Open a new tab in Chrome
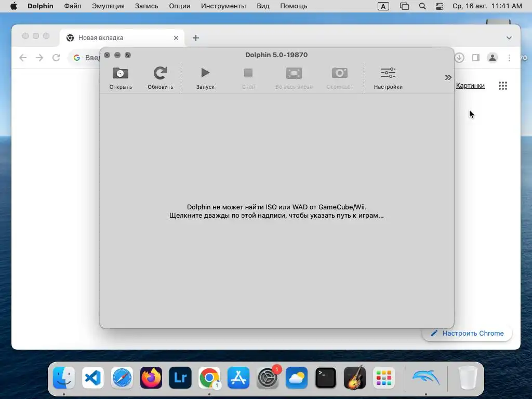The height and width of the screenshot is (399, 532). point(196,38)
